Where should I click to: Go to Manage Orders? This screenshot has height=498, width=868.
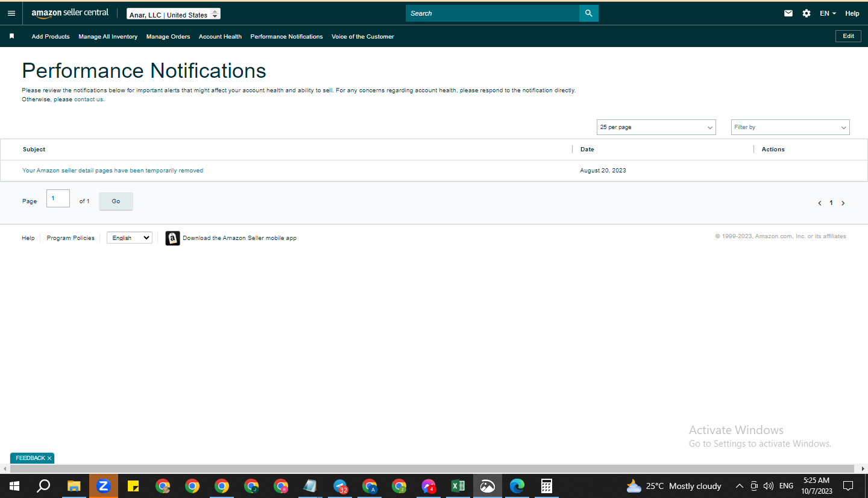168,37
